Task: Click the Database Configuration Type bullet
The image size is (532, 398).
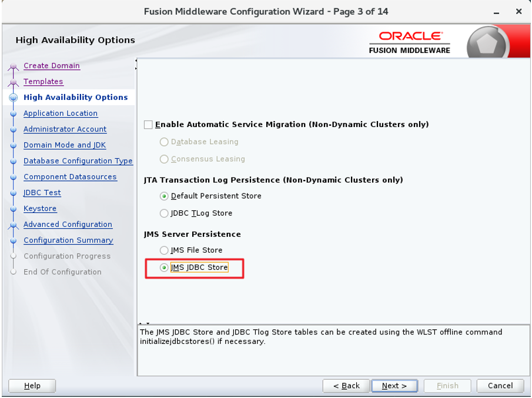Action: (x=14, y=162)
